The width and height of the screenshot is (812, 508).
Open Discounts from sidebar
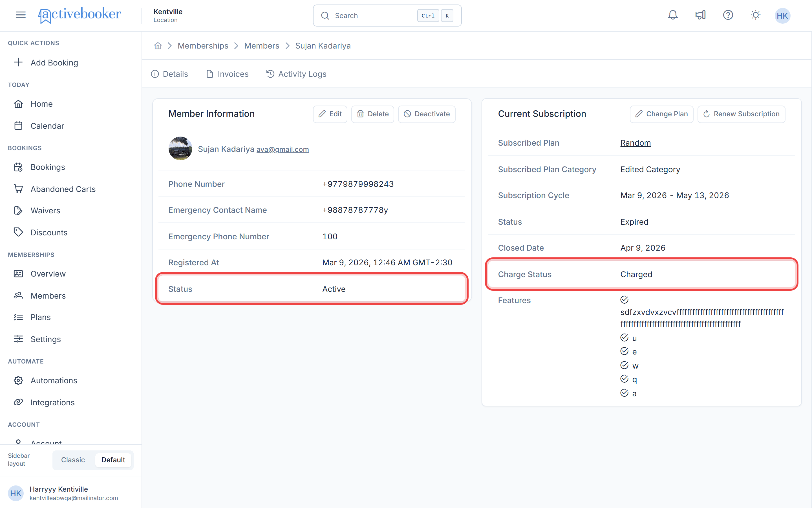49,232
